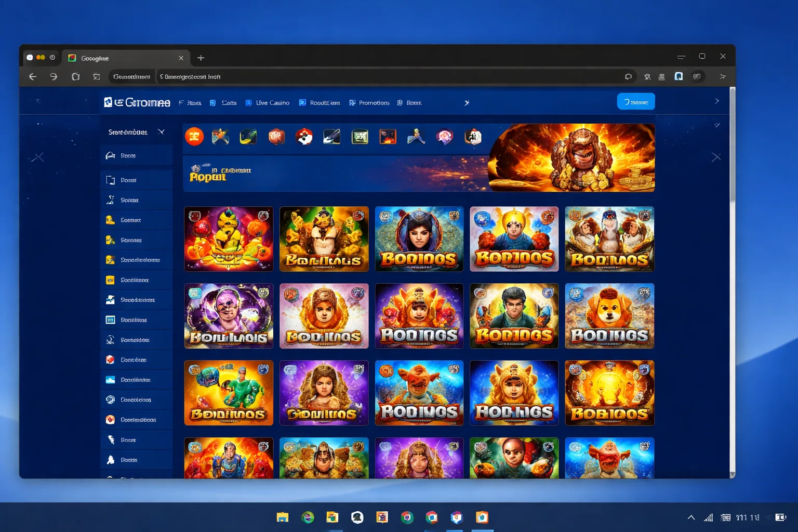Select the green chalkboard category icon
This screenshot has height=532, width=798.
(x=360, y=137)
